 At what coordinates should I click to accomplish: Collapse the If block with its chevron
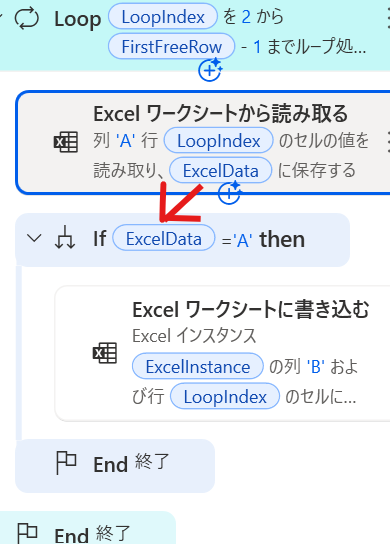pos(34,238)
